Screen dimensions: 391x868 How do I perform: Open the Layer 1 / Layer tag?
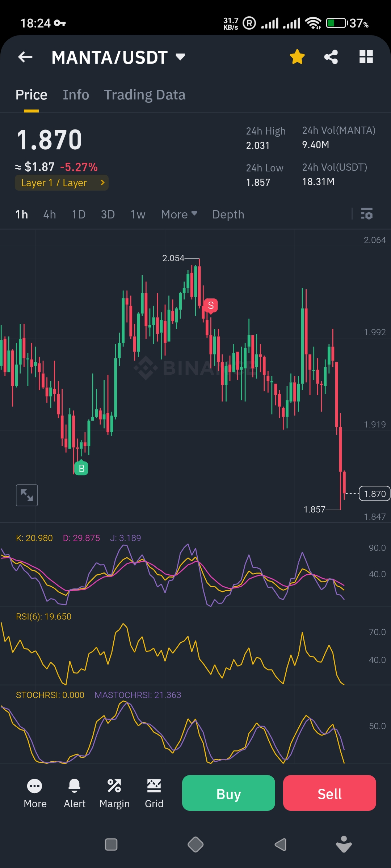point(62,183)
